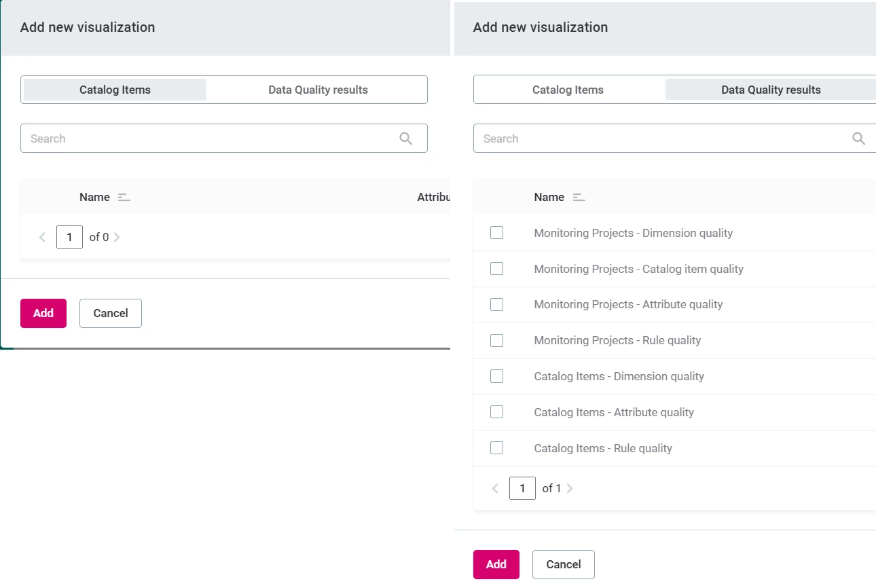Switch to Data Quality results tab above the empty table
This screenshot has height=588, width=876.
click(x=318, y=90)
